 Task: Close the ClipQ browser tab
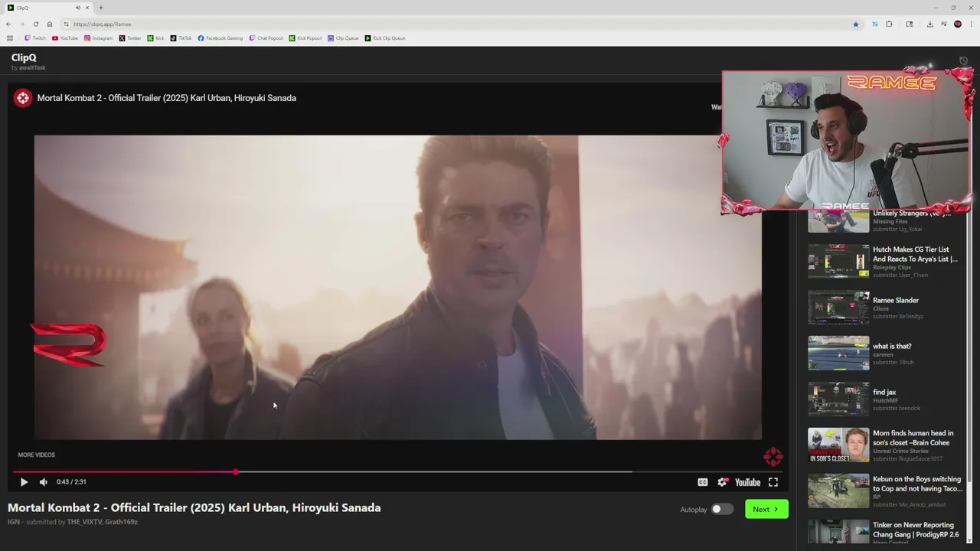pyautogui.click(x=87, y=8)
